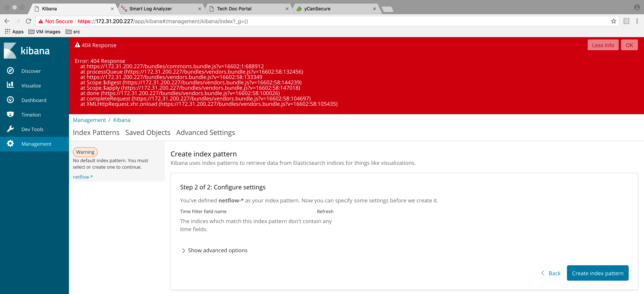
Task: Reload the page
Action: click(x=29, y=21)
